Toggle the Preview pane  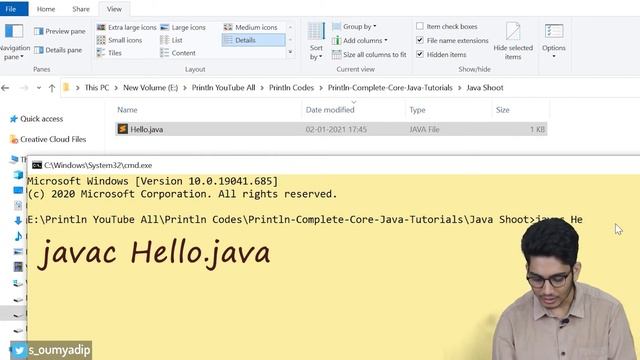[60, 31]
